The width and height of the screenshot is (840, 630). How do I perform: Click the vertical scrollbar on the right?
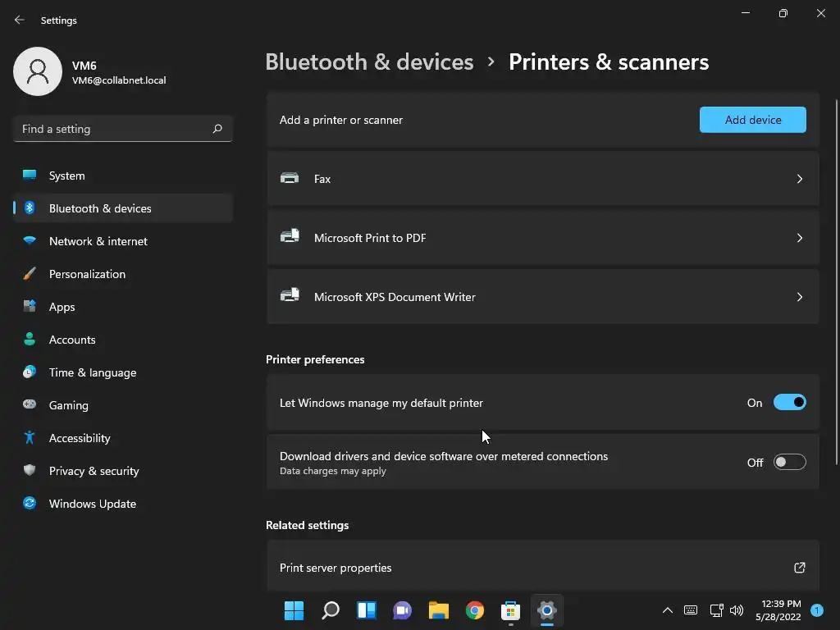click(836, 281)
